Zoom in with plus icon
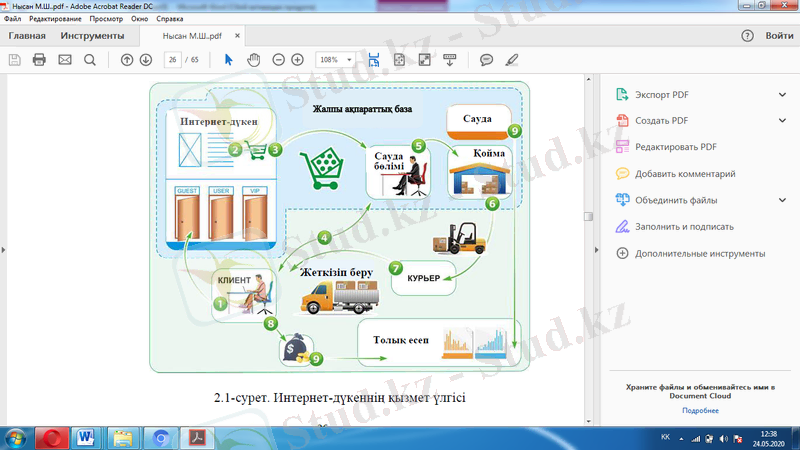This screenshot has height=450, width=800. click(x=297, y=60)
